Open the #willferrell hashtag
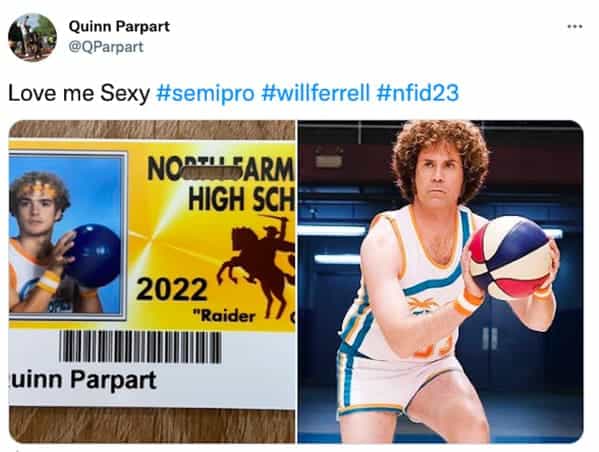This screenshot has height=452, width=599. coord(316,93)
